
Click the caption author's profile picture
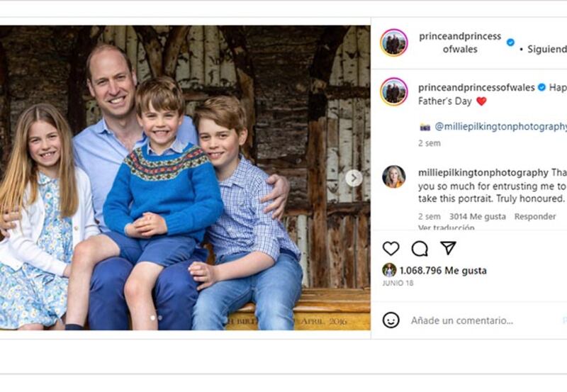tap(393, 91)
